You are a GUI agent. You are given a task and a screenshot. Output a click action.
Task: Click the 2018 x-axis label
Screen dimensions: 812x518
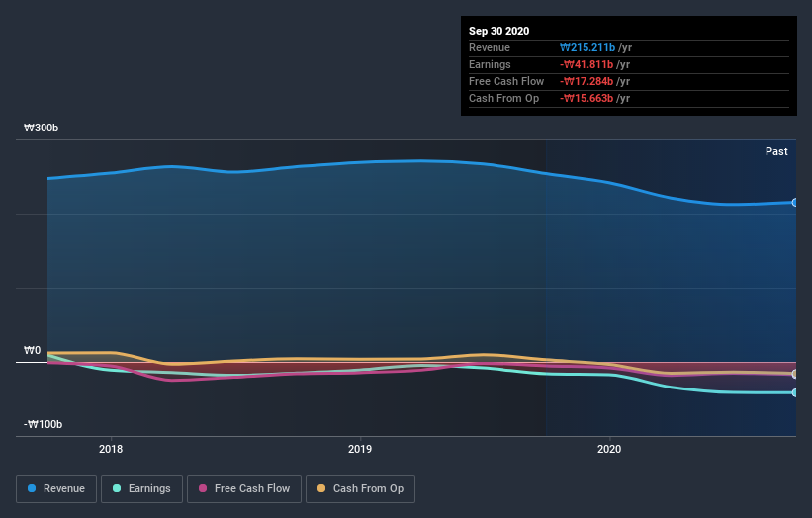pyautogui.click(x=111, y=449)
